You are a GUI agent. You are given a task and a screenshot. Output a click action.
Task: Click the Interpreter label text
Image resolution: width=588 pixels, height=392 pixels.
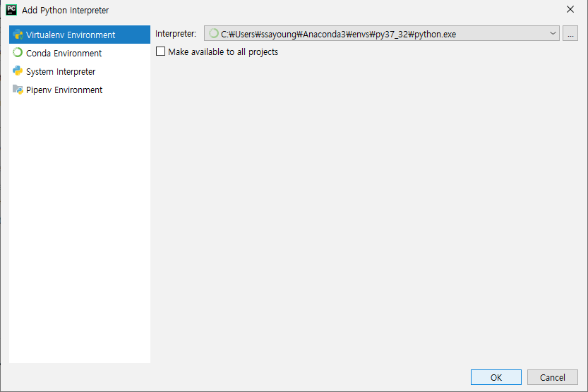click(176, 34)
